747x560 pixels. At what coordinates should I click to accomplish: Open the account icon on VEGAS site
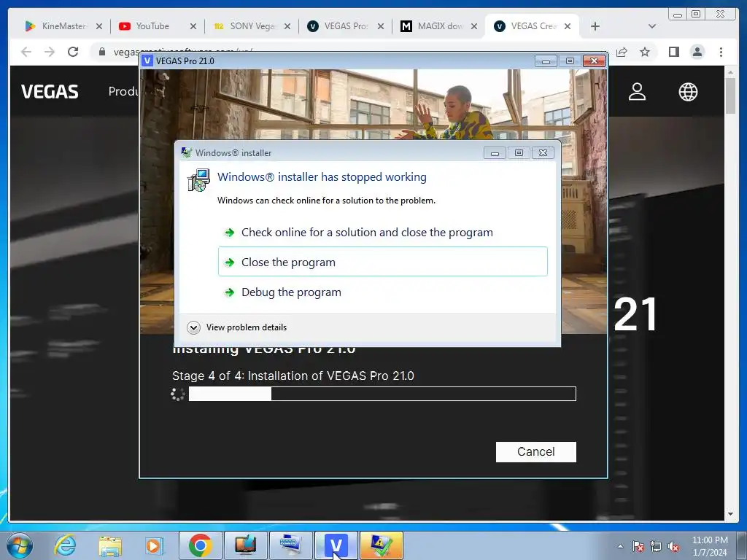tap(637, 92)
